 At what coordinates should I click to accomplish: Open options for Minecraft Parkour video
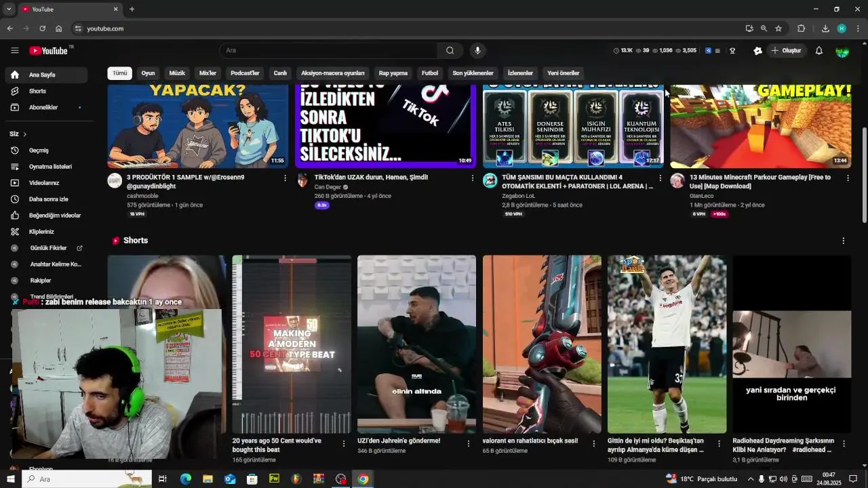pos(848,178)
